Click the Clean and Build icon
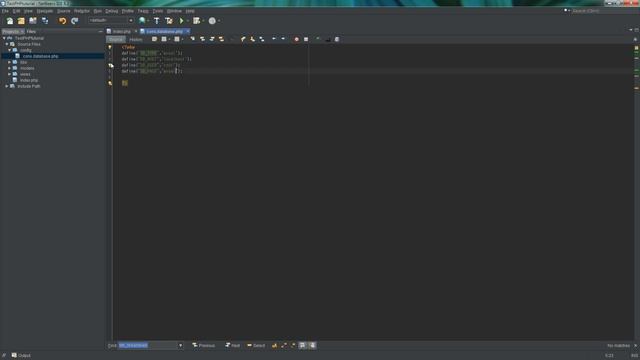 [169, 21]
